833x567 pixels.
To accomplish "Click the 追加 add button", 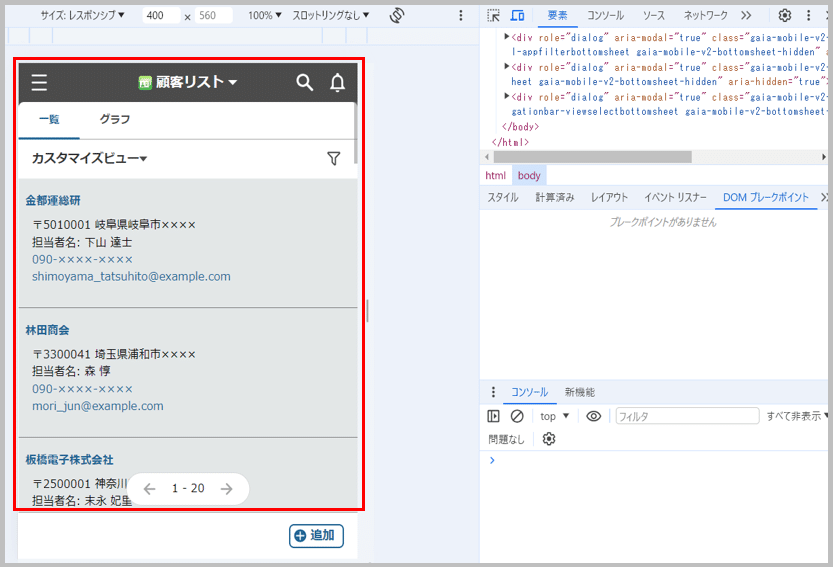I will [x=317, y=536].
